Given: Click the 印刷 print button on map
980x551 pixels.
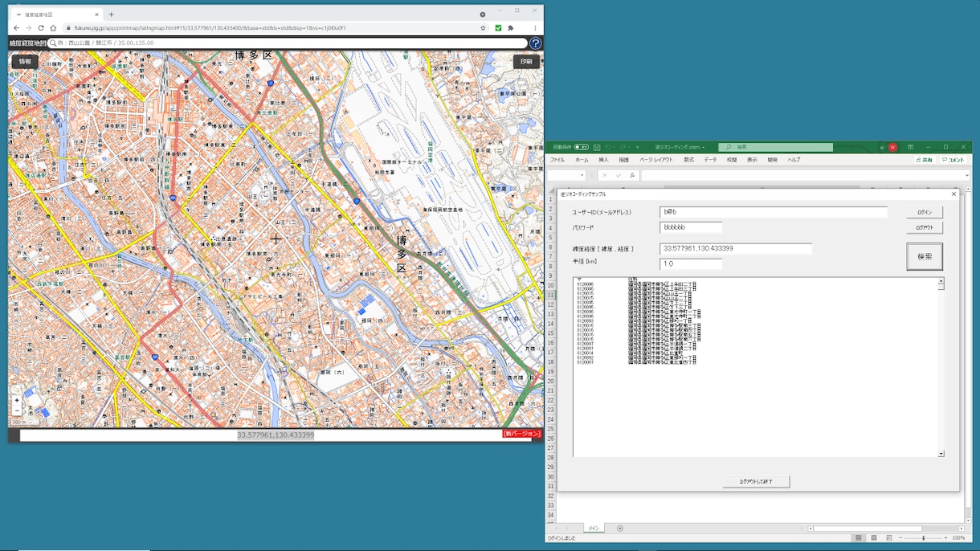Looking at the screenshot, I should 526,62.
